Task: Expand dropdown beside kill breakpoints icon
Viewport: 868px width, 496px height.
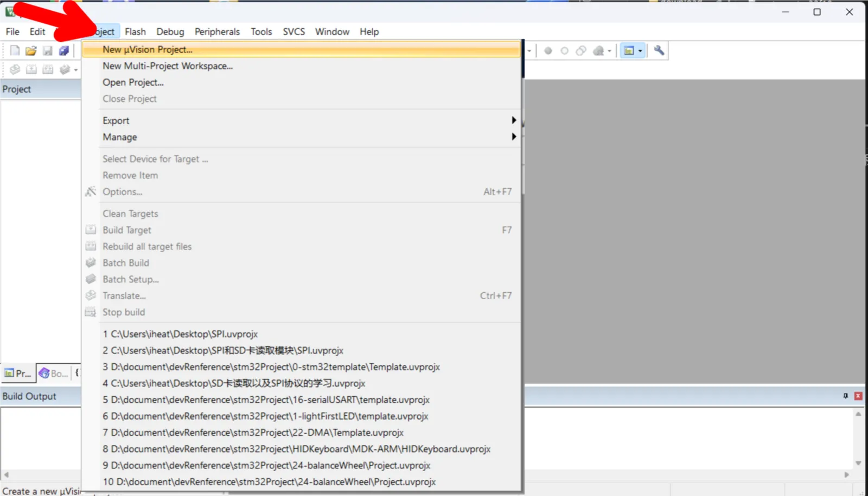Action: pos(610,51)
